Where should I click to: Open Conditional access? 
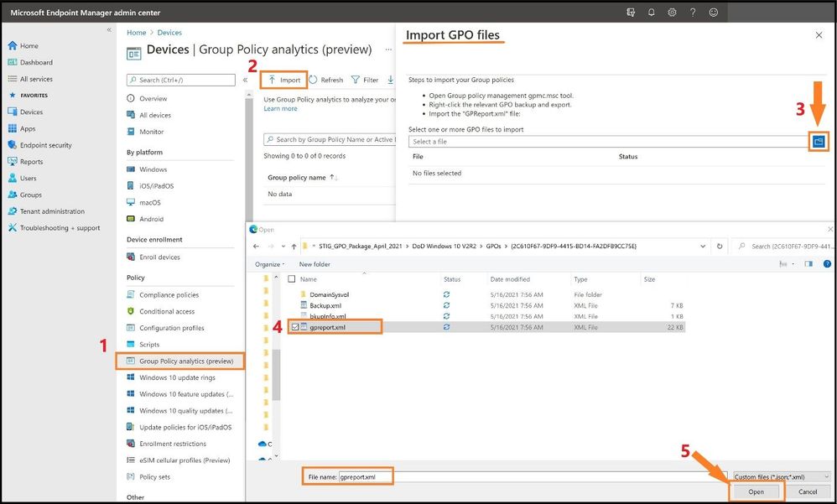click(x=167, y=312)
